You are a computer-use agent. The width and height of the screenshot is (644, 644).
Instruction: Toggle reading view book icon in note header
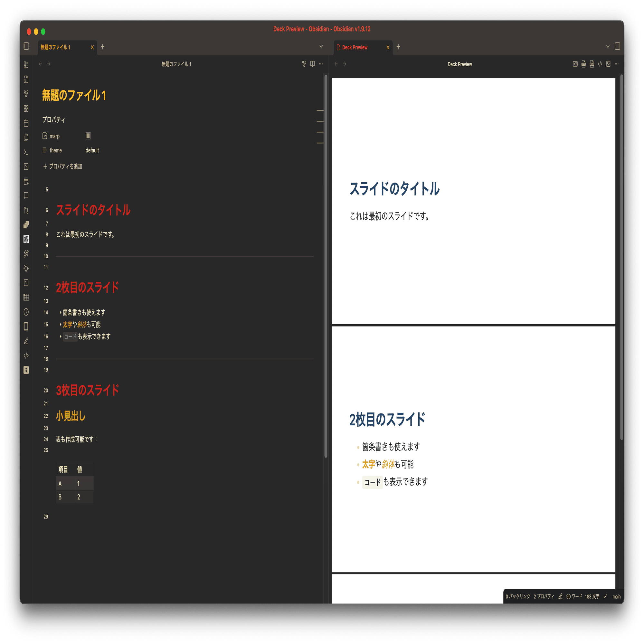click(312, 64)
